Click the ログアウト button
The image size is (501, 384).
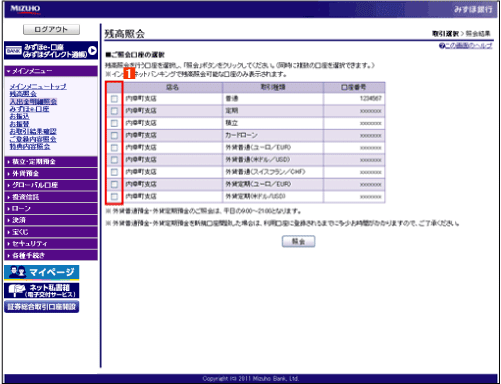[x=51, y=29]
